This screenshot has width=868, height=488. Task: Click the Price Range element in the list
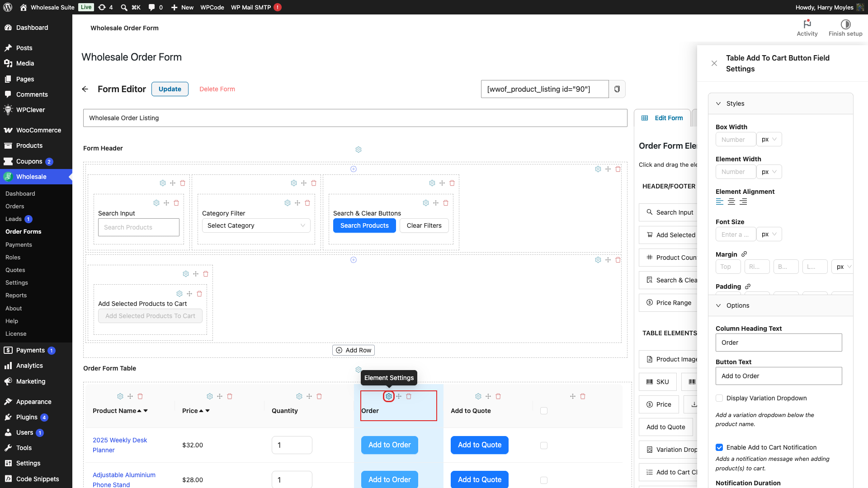pyautogui.click(x=668, y=303)
